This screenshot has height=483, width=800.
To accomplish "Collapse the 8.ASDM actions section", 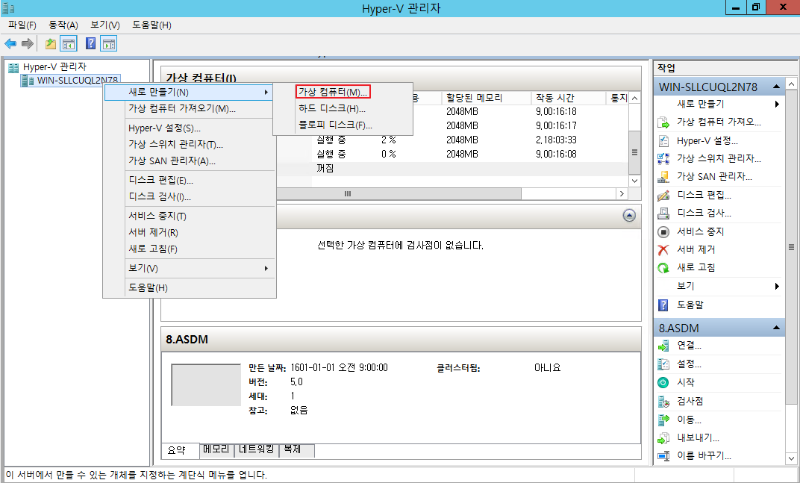I will (777, 328).
